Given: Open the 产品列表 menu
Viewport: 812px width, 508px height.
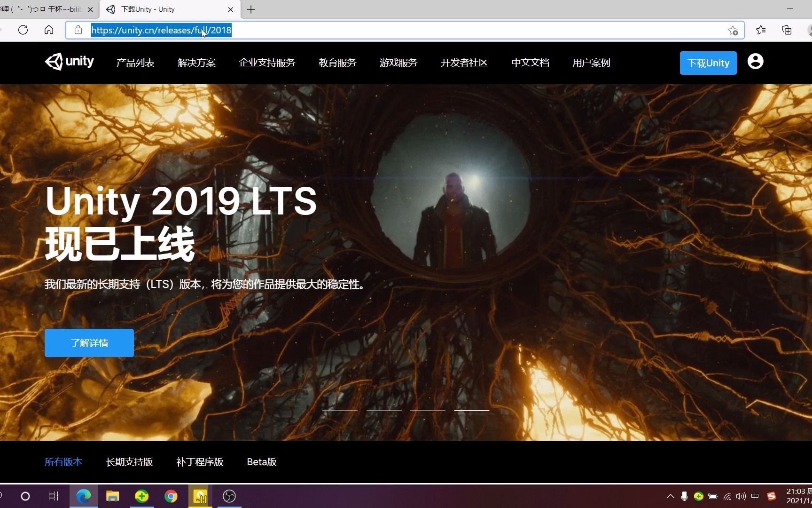Looking at the screenshot, I should 135,63.
